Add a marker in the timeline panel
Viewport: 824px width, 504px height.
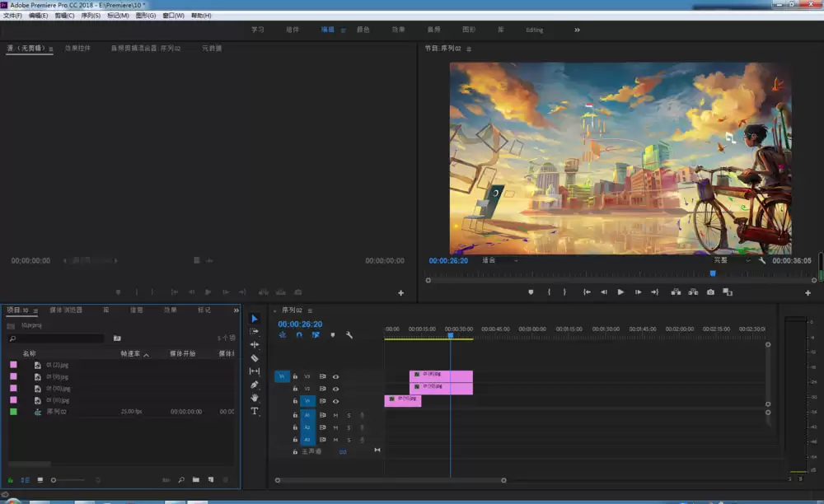[x=333, y=335]
